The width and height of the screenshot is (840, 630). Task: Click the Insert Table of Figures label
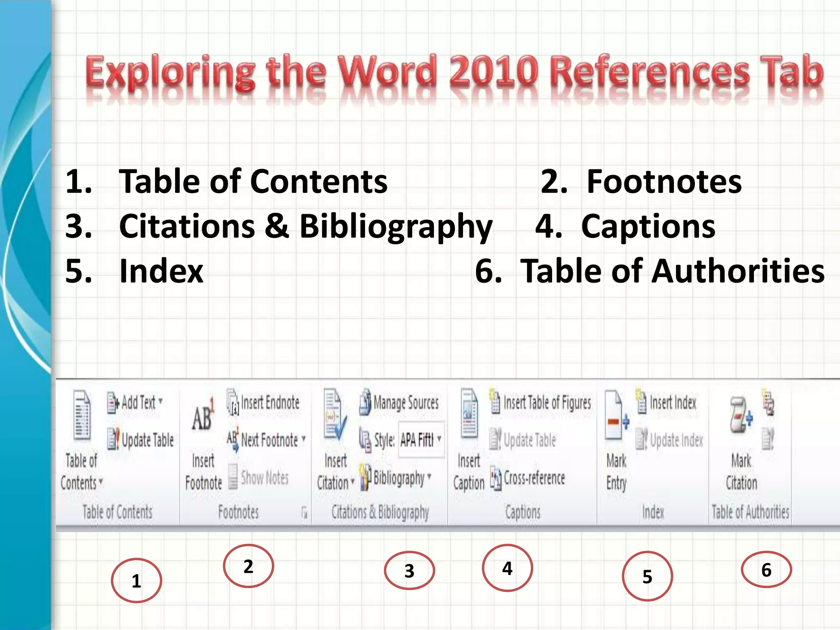[547, 403]
